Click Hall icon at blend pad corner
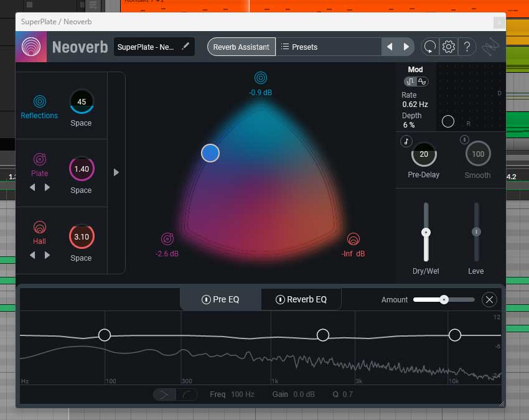 click(353, 239)
